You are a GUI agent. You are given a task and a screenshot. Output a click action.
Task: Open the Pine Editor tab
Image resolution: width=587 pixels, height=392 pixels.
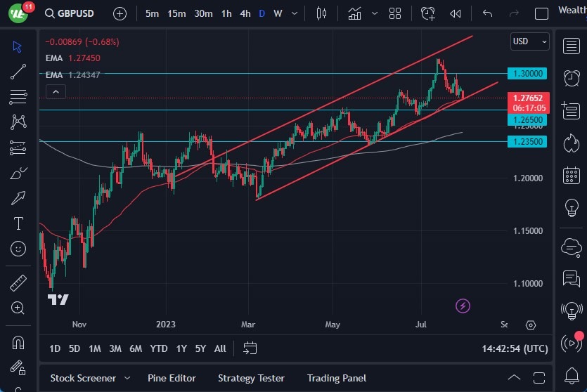pos(173,378)
